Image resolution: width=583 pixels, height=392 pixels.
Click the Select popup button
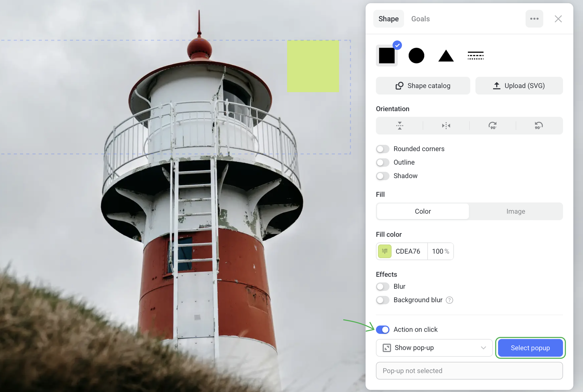[x=530, y=348]
